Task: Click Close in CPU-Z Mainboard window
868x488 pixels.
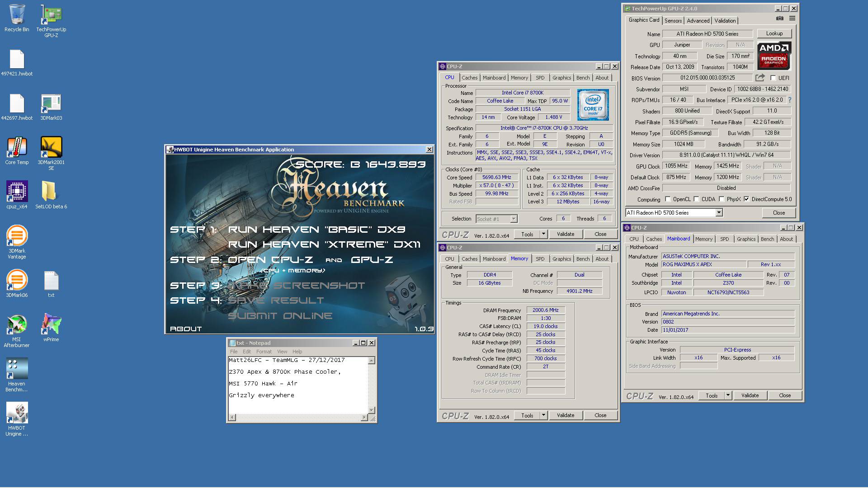Action: pos(785,395)
